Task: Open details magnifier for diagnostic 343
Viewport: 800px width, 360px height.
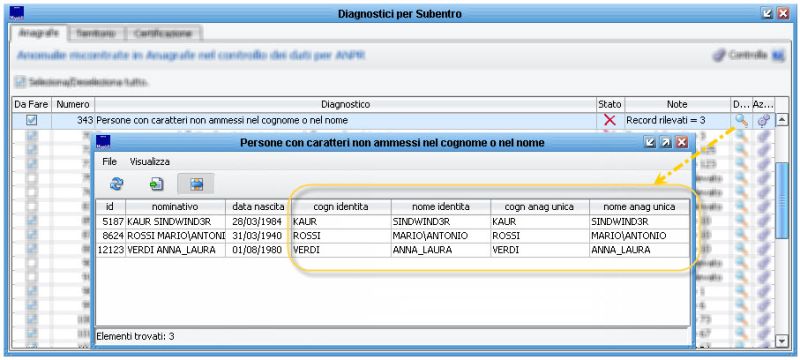Action: click(x=741, y=120)
